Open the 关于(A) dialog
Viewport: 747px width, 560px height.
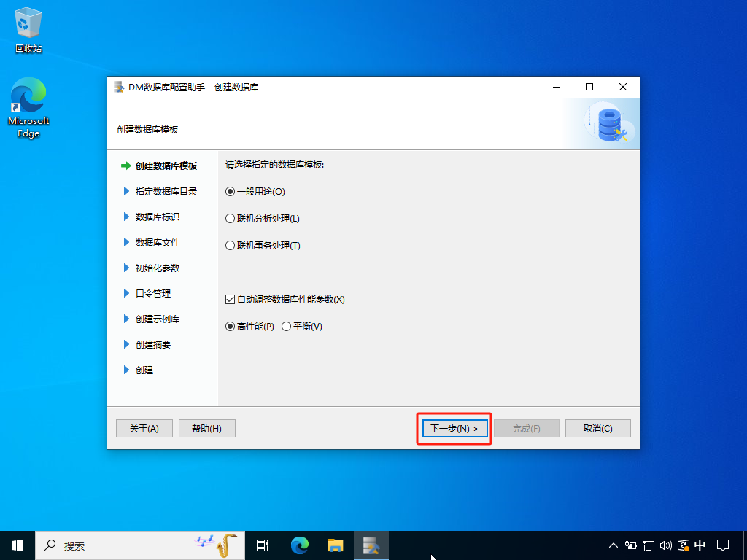coord(144,429)
